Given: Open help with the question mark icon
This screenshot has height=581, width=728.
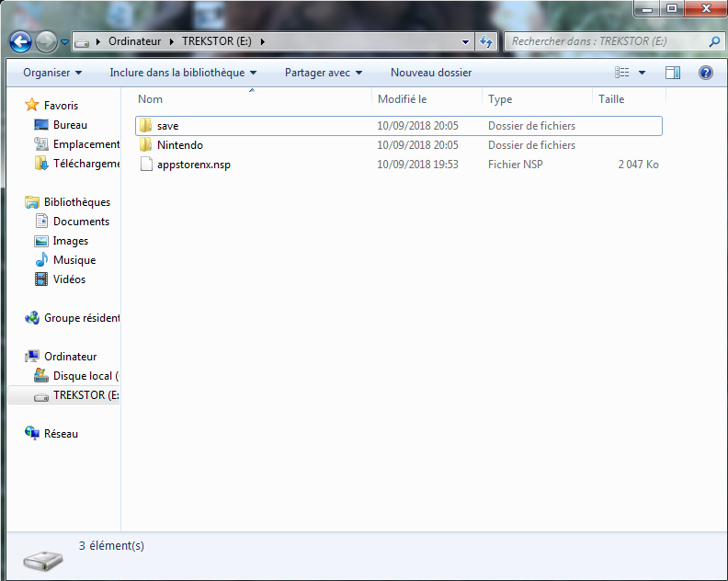Looking at the screenshot, I should click(706, 73).
